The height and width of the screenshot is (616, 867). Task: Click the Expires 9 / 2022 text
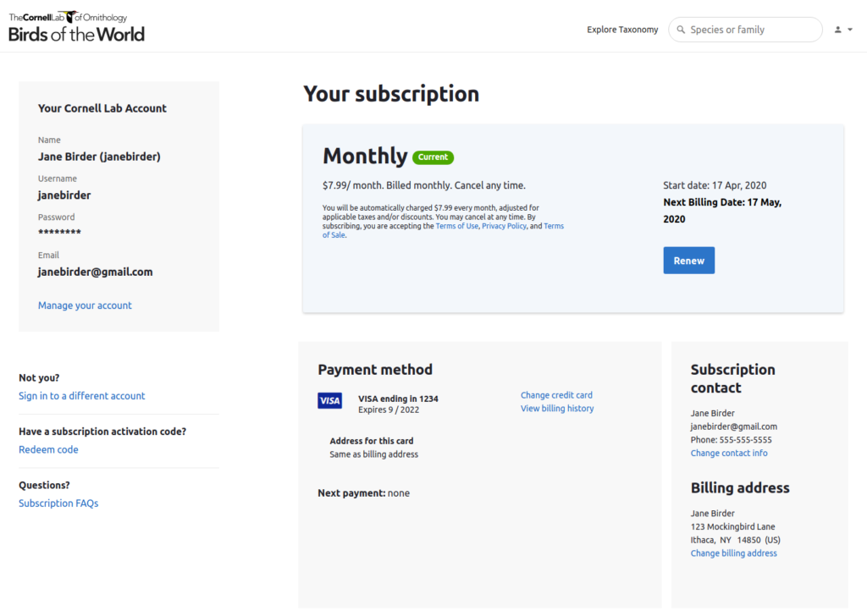[x=389, y=410]
